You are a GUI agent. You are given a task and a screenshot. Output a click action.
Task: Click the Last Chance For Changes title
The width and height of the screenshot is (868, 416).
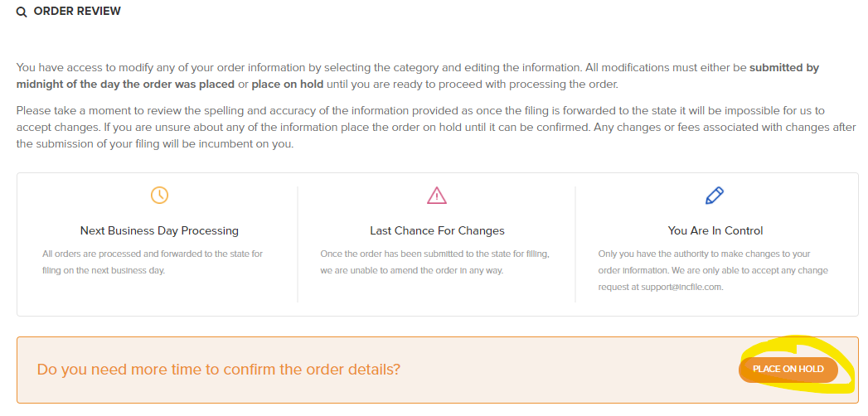437,230
